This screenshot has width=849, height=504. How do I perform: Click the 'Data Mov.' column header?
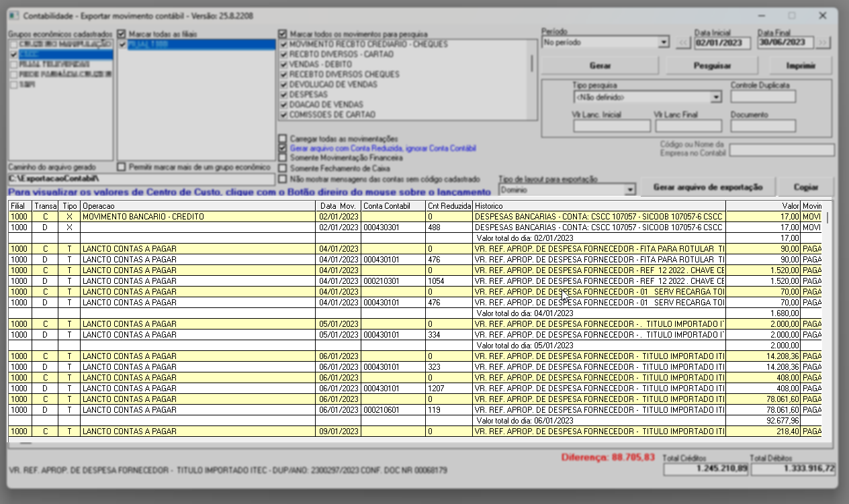(x=338, y=205)
